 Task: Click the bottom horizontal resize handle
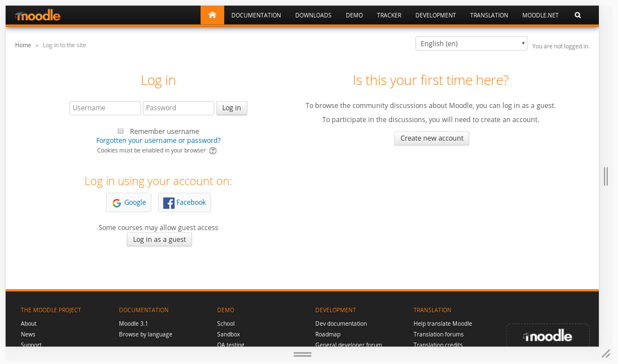tap(303, 354)
